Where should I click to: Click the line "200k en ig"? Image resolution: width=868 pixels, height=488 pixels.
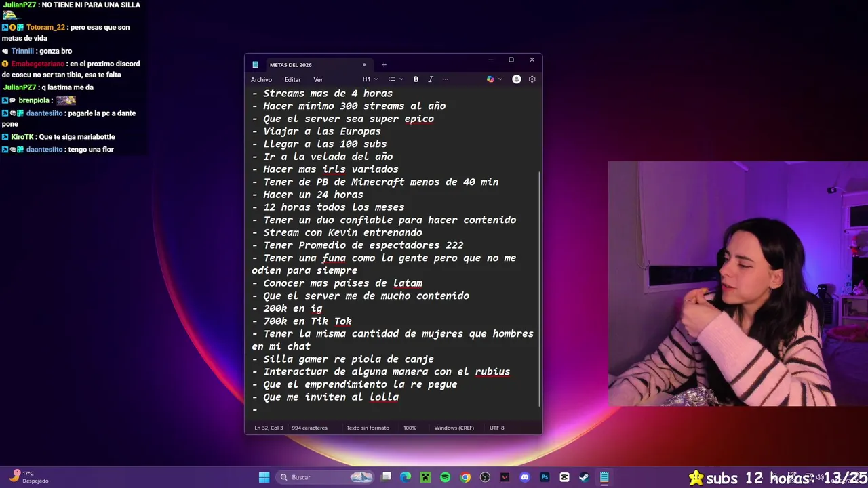(x=287, y=308)
